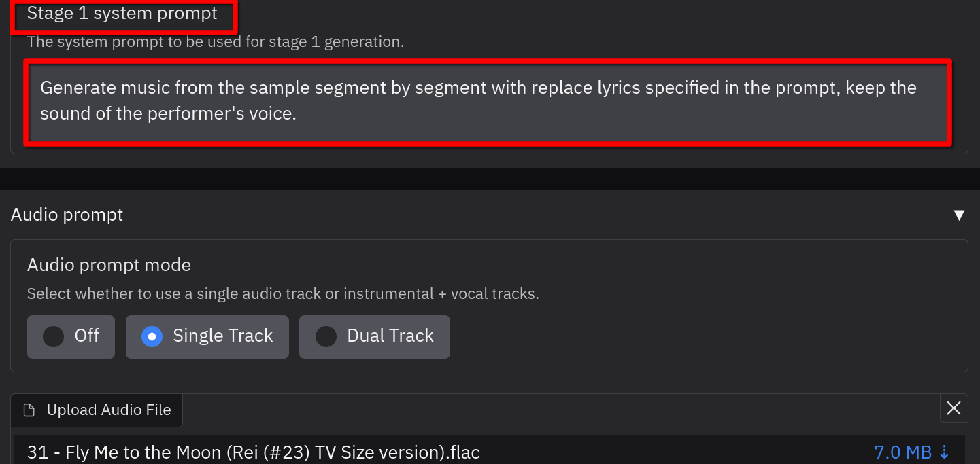Collapse the Audio prompt section arrow
This screenshot has height=464, width=980.
[x=959, y=215]
